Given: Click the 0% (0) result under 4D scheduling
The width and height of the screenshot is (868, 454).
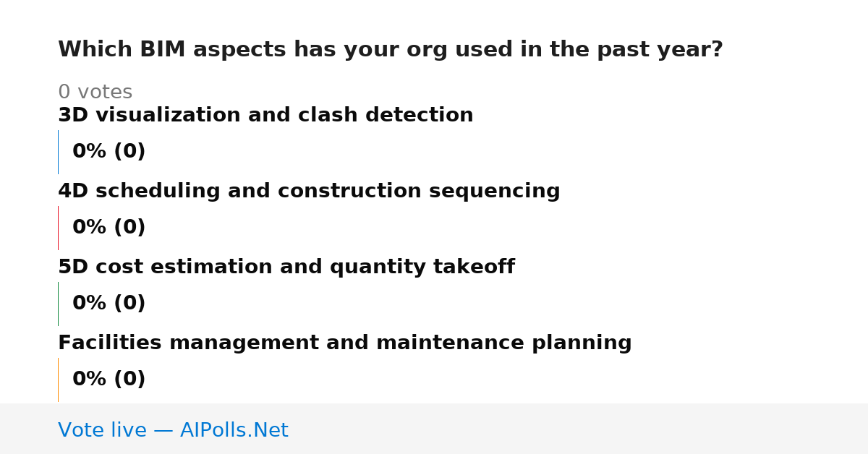Looking at the screenshot, I should tap(109, 228).
